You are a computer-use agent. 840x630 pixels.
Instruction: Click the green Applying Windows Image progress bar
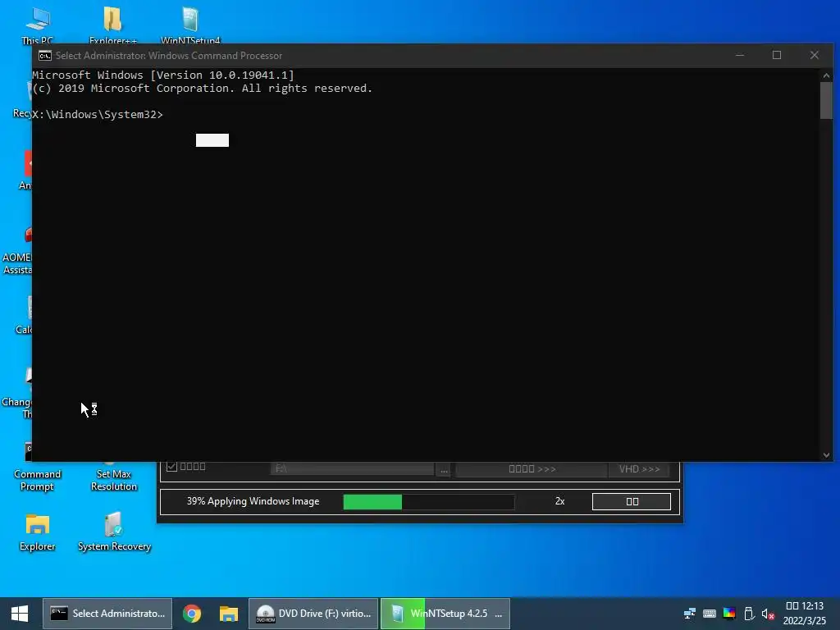point(428,502)
